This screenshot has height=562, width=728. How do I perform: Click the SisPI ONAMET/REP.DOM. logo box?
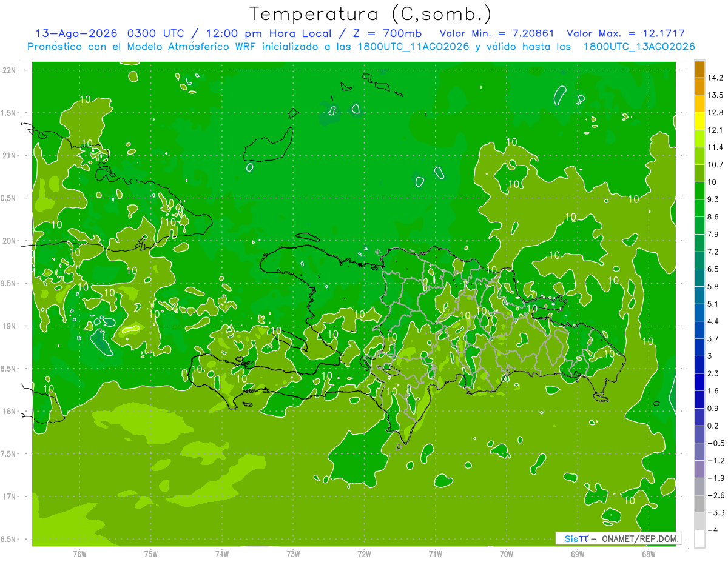(618, 538)
